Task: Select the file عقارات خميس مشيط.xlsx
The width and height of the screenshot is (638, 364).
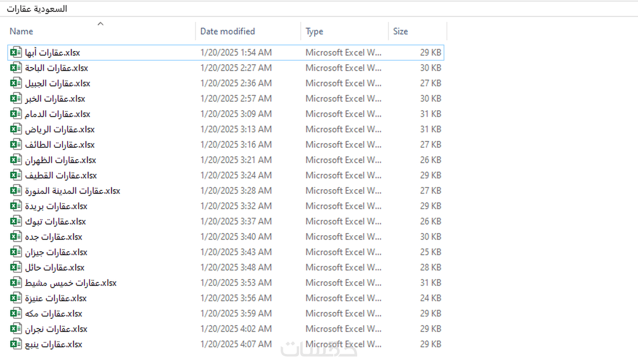Action: 71,283
